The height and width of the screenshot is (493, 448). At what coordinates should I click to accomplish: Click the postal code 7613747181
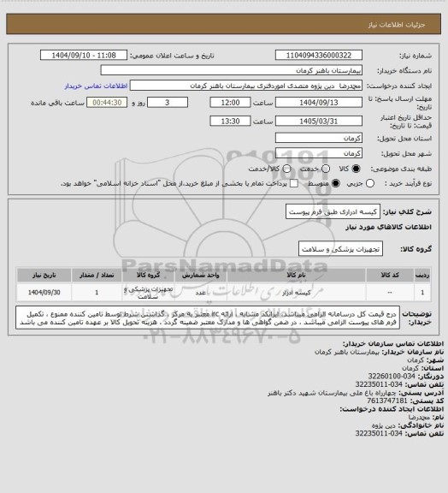pyautogui.click(x=387, y=401)
